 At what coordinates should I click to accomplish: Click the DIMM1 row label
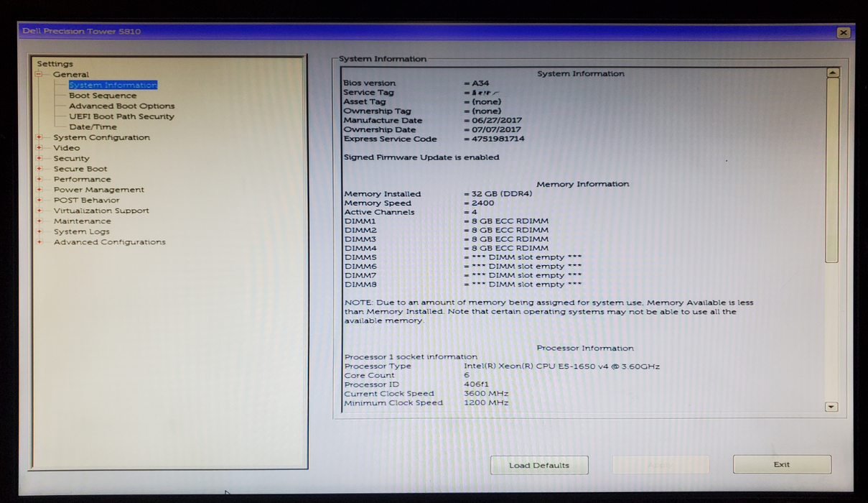pyautogui.click(x=360, y=221)
